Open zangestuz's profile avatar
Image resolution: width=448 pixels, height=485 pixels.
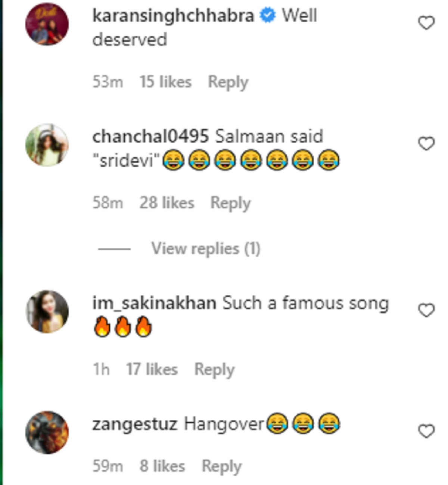(x=47, y=432)
